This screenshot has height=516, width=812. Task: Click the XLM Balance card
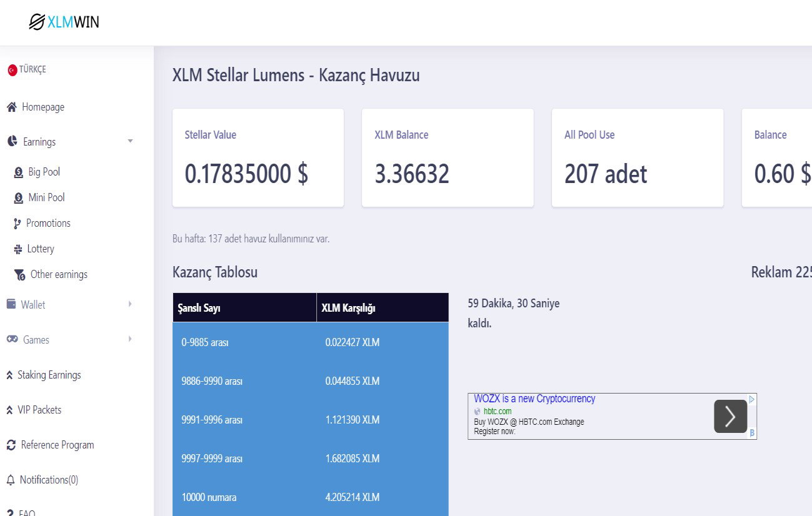coord(448,157)
